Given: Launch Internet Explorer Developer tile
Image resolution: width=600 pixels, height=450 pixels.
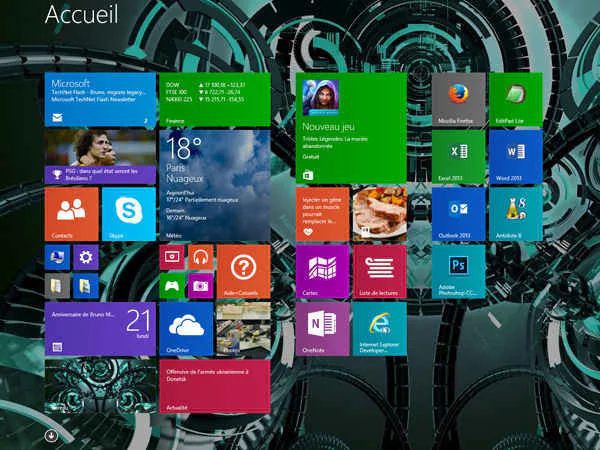Looking at the screenshot, I should tap(380, 329).
